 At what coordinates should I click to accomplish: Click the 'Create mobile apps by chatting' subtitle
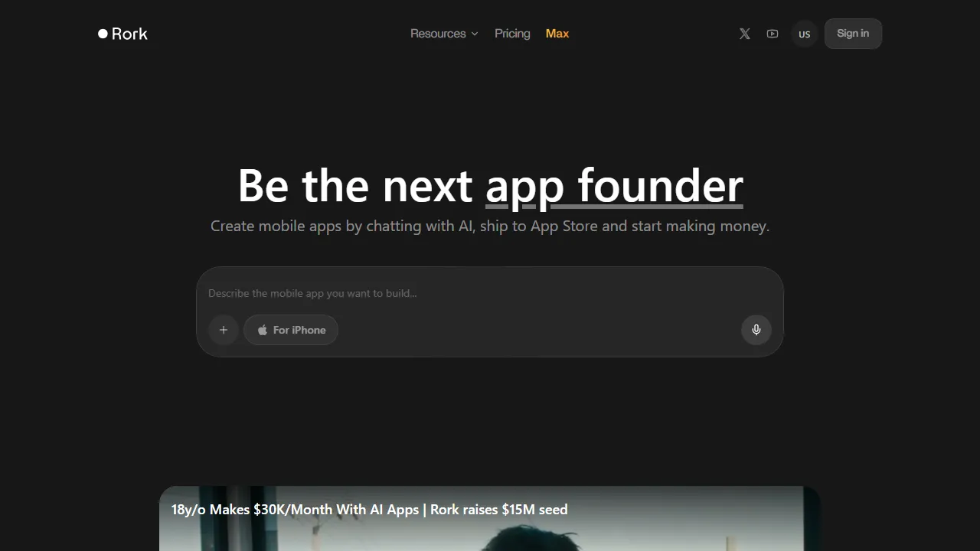pyautogui.click(x=490, y=226)
